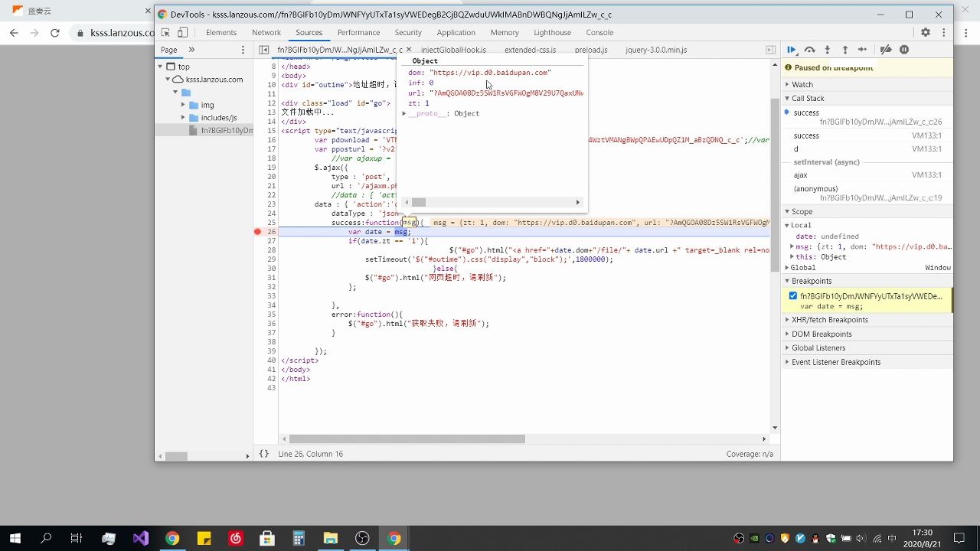This screenshot has height=551, width=980.
Task: Open taskbar search magnifier
Action: tap(46, 539)
